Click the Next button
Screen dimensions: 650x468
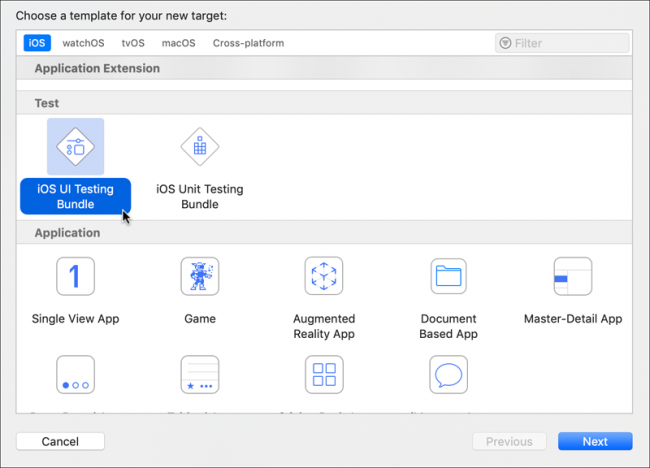(x=595, y=441)
